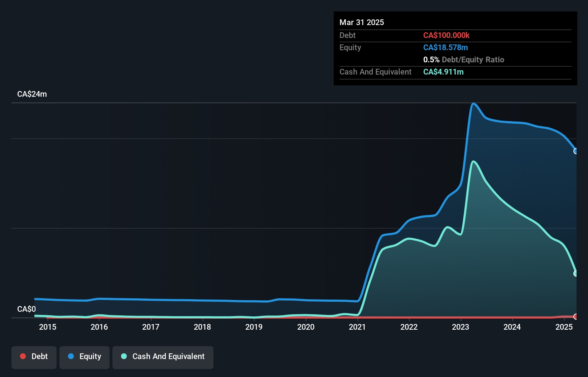Select the 2025 year label
The height and width of the screenshot is (377, 588).
pos(564,327)
